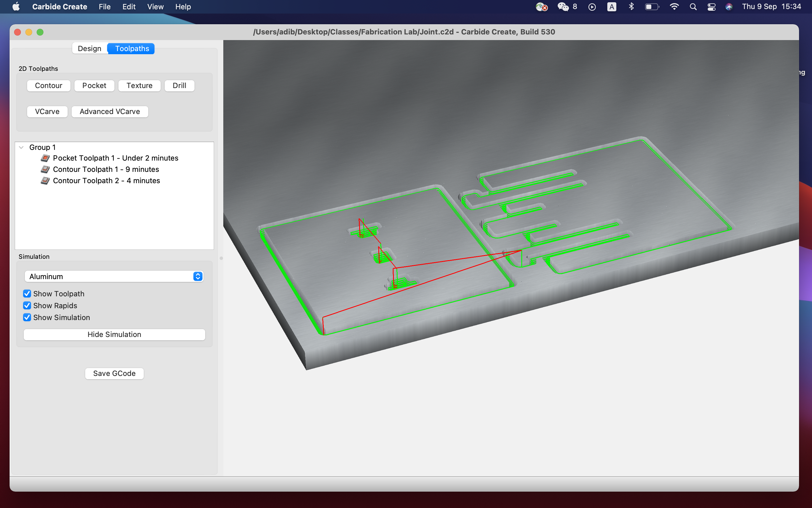Open the Help menu
The height and width of the screenshot is (508, 812).
pos(183,7)
